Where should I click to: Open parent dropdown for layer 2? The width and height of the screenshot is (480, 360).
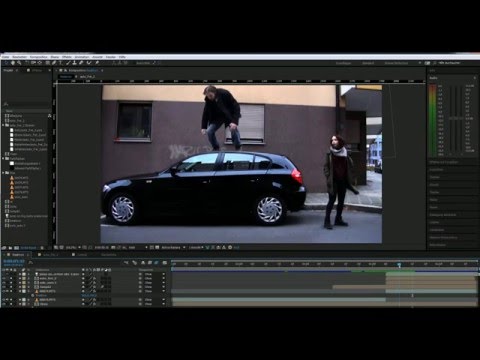[154, 278]
